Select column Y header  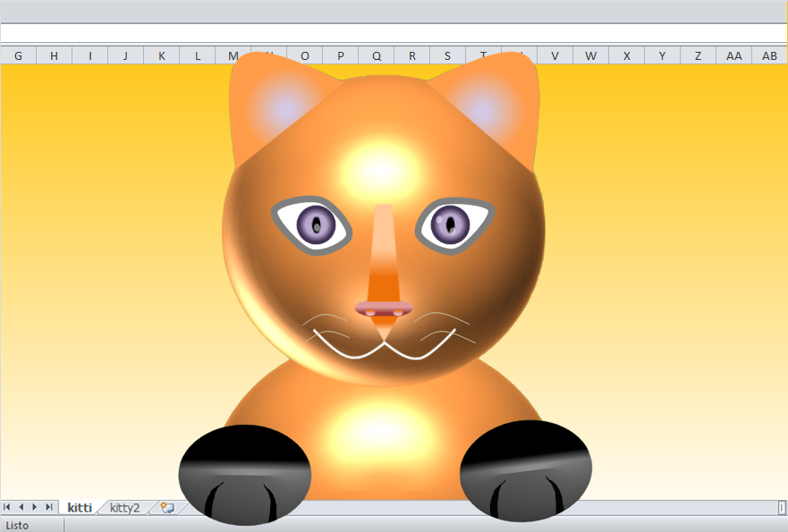click(x=663, y=55)
